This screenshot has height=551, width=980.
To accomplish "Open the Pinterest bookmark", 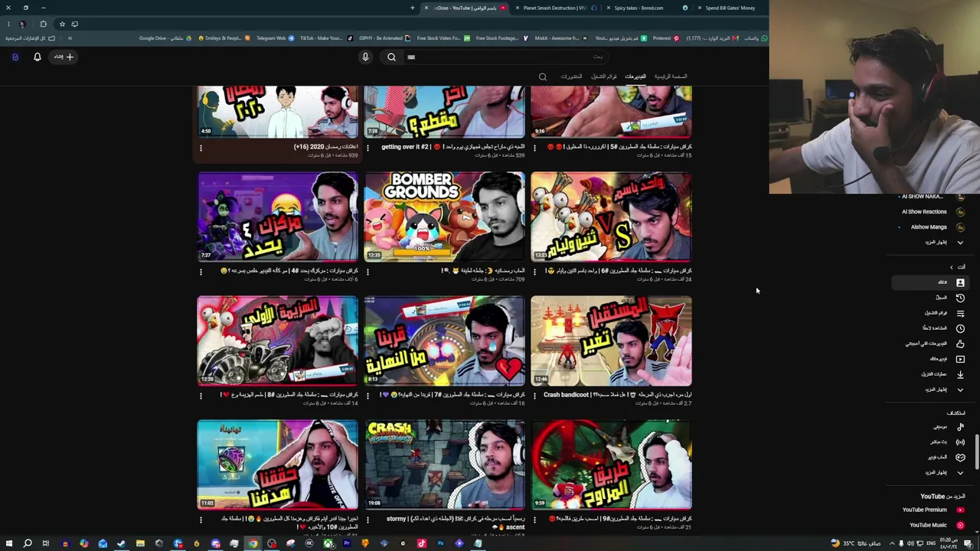I will click(665, 38).
